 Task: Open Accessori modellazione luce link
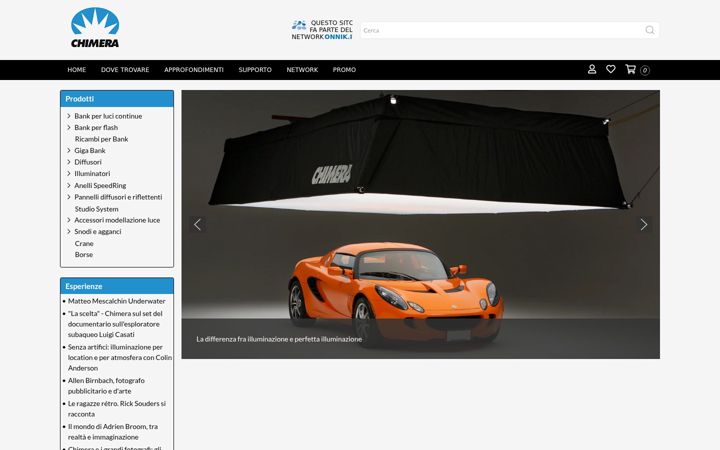click(117, 220)
